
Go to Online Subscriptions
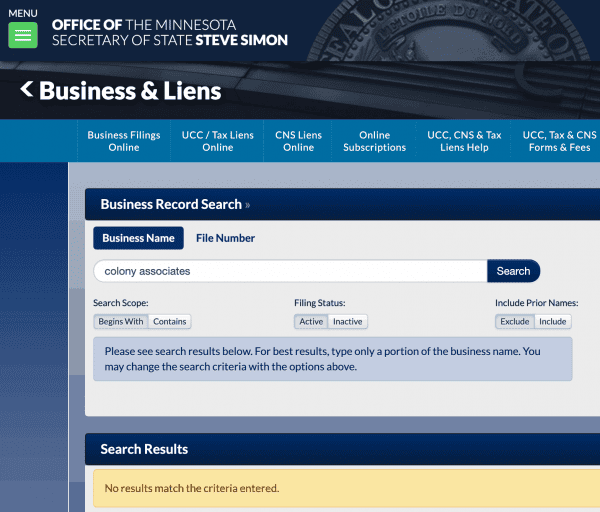[374, 141]
